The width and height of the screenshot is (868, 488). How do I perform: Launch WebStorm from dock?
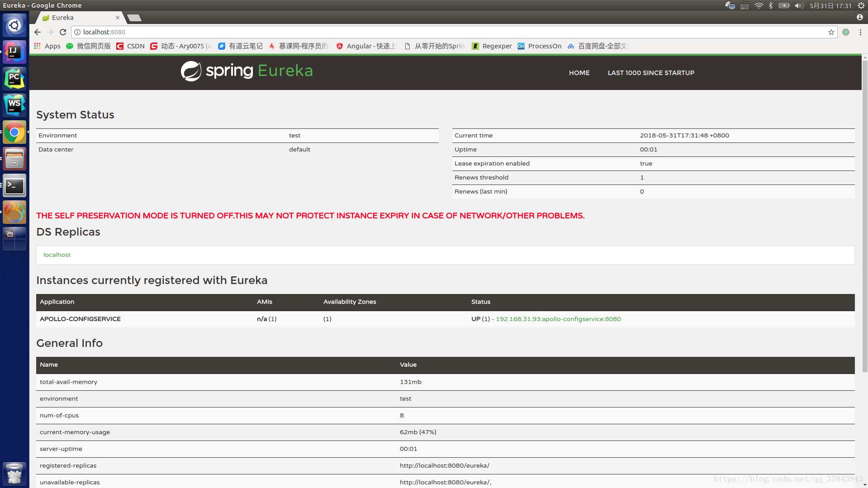pos(14,105)
